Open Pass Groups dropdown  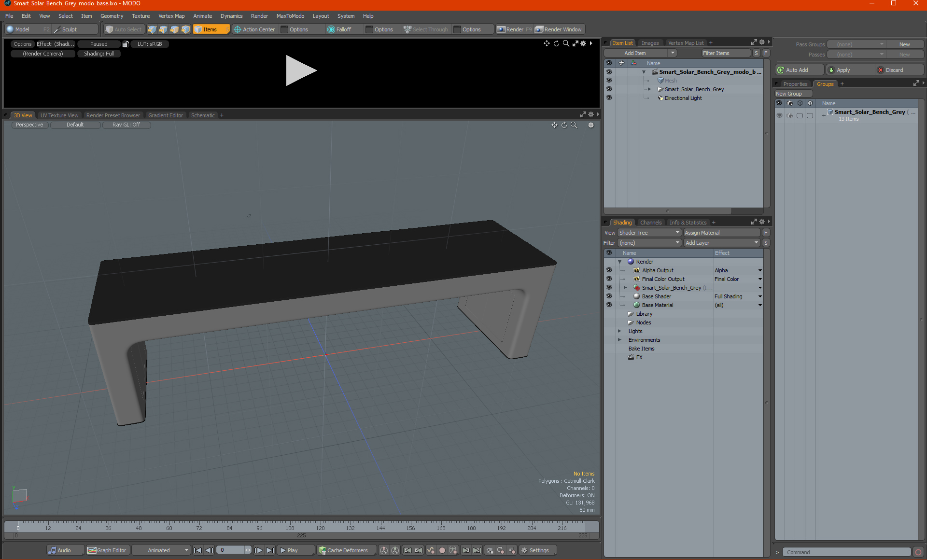pyautogui.click(x=856, y=44)
